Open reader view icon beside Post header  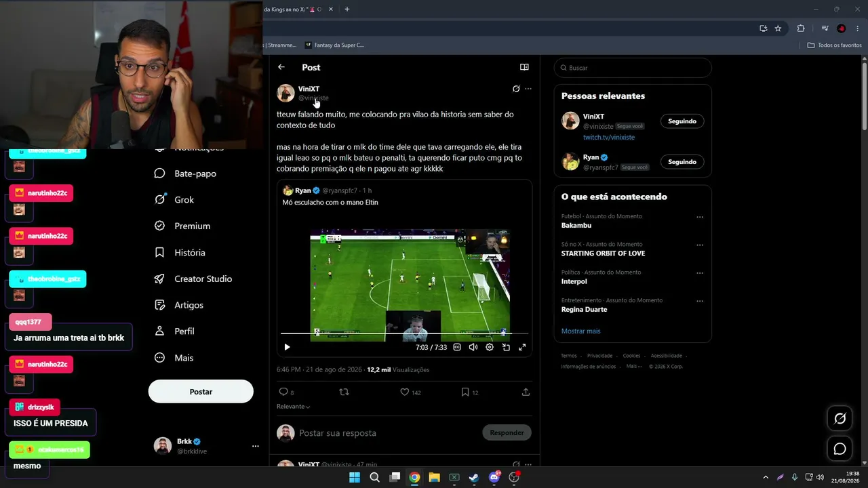point(524,67)
